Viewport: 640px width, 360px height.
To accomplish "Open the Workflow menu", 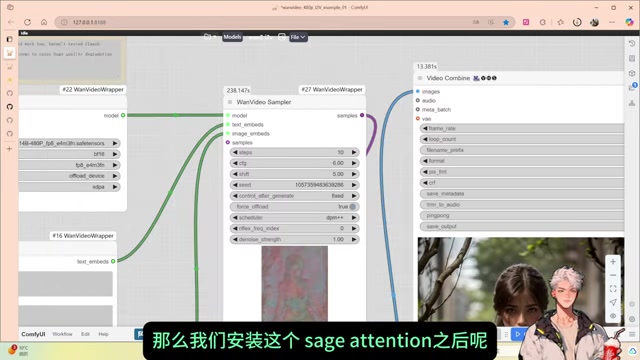I will point(62,334).
